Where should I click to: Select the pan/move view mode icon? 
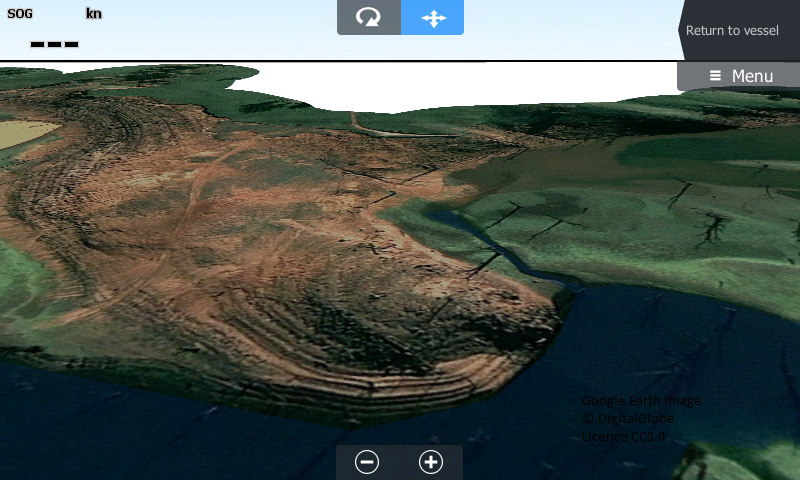click(x=433, y=17)
